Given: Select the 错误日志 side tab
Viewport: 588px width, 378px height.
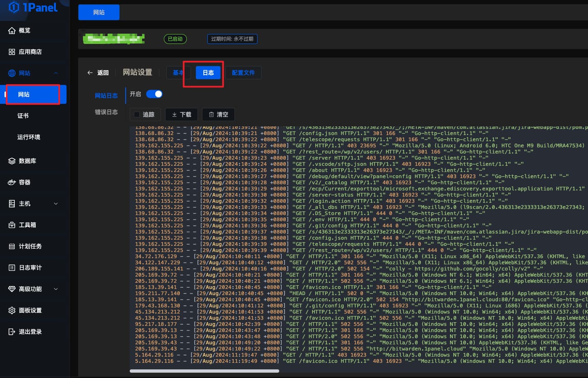Looking at the screenshot, I should [x=106, y=112].
